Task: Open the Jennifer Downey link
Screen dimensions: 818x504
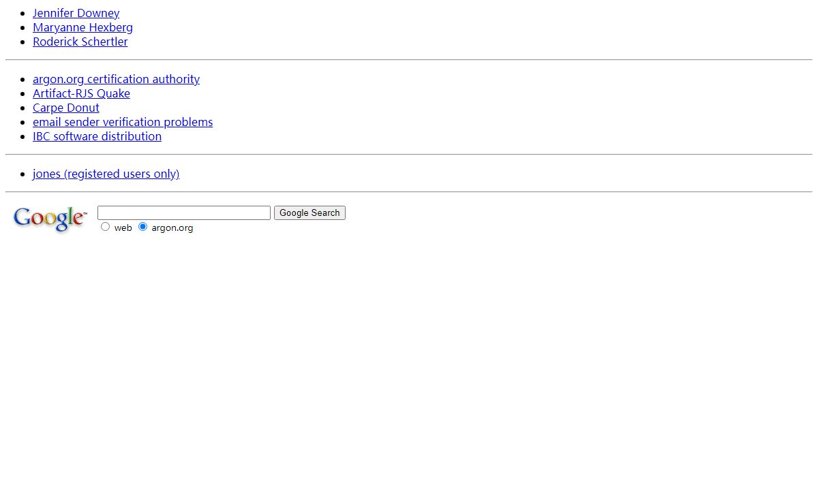Action: 76,13
